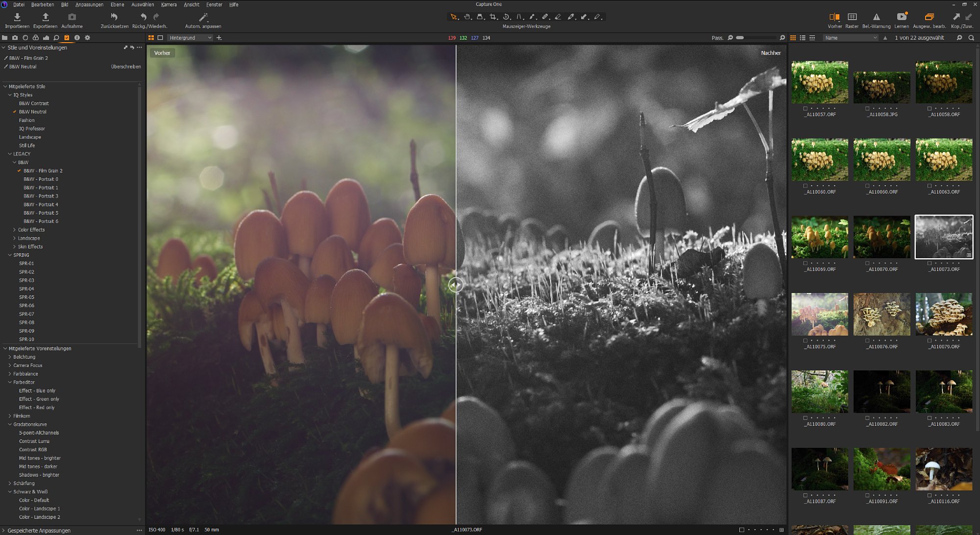980x535 pixels.
Task: Switch viewer to single-image mode
Action: coord(160,38)
